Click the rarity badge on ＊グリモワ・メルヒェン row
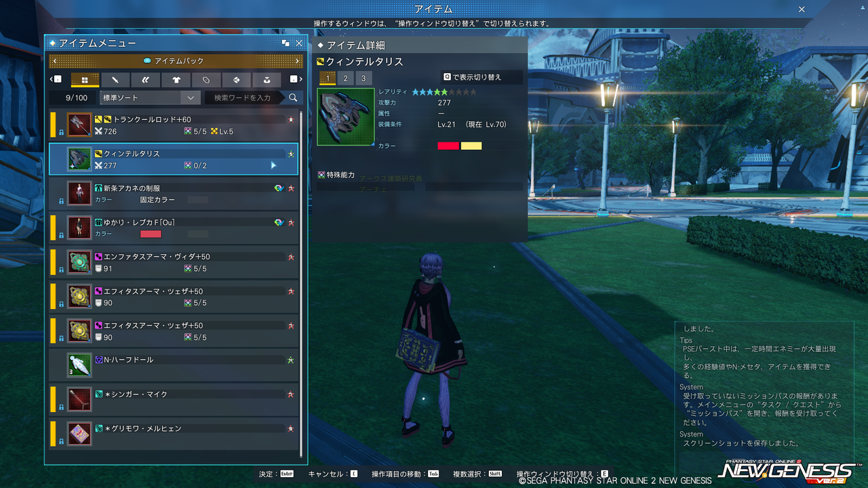 pos(290,428)
